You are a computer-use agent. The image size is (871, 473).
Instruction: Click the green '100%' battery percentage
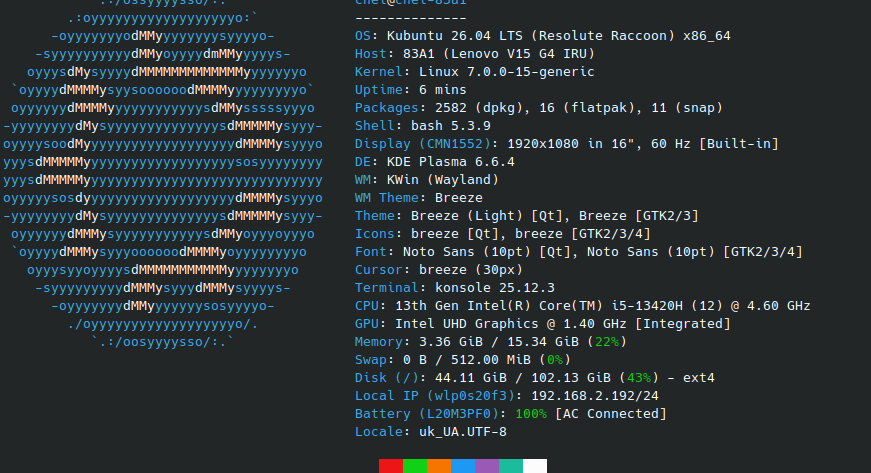coord(531,414)
